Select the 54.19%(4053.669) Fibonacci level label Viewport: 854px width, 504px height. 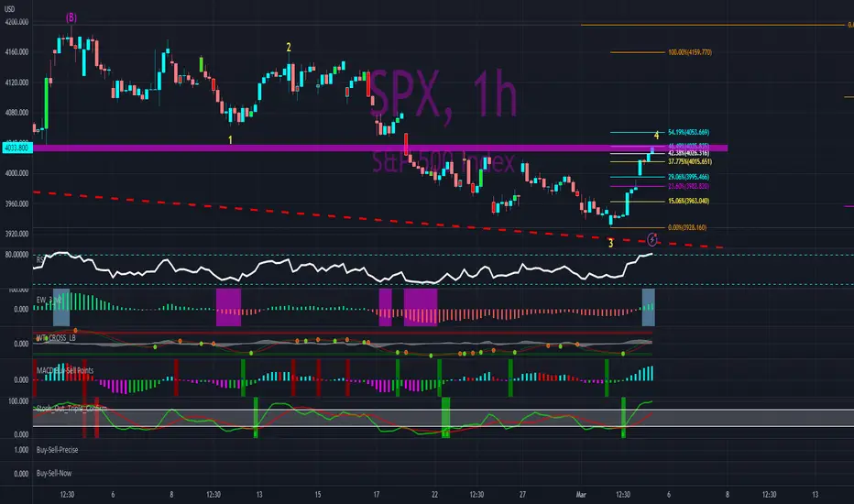(688, 132)
